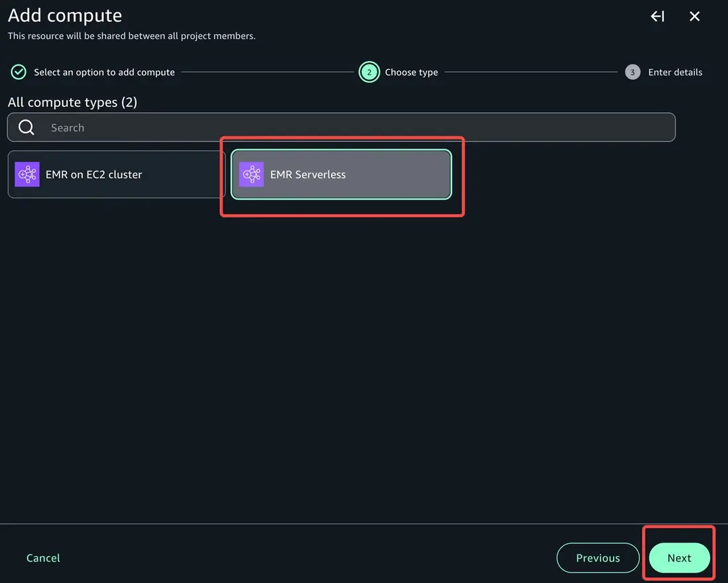Click the EMR Serverless purple icon

(x=252, y=174)
